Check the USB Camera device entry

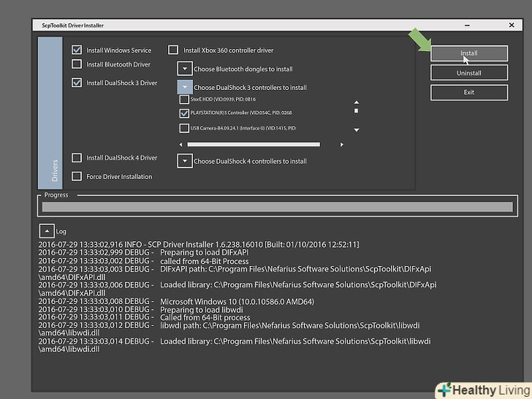click(184, 128)
